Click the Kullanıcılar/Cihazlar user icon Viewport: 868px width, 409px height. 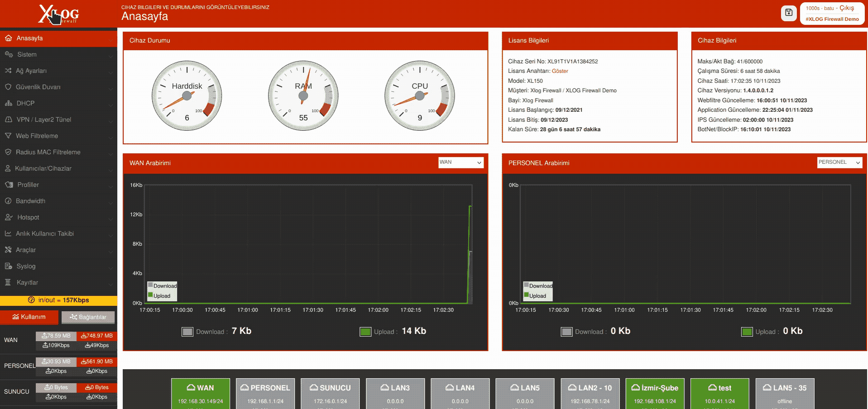tap(8, 168)
